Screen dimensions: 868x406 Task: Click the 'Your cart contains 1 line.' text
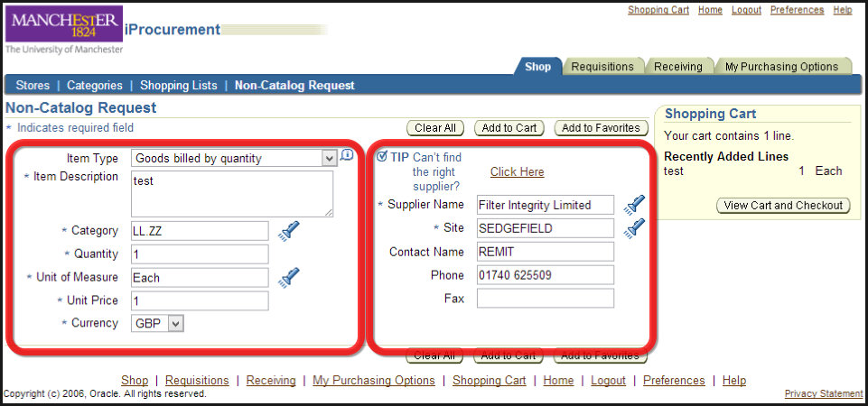729,135
